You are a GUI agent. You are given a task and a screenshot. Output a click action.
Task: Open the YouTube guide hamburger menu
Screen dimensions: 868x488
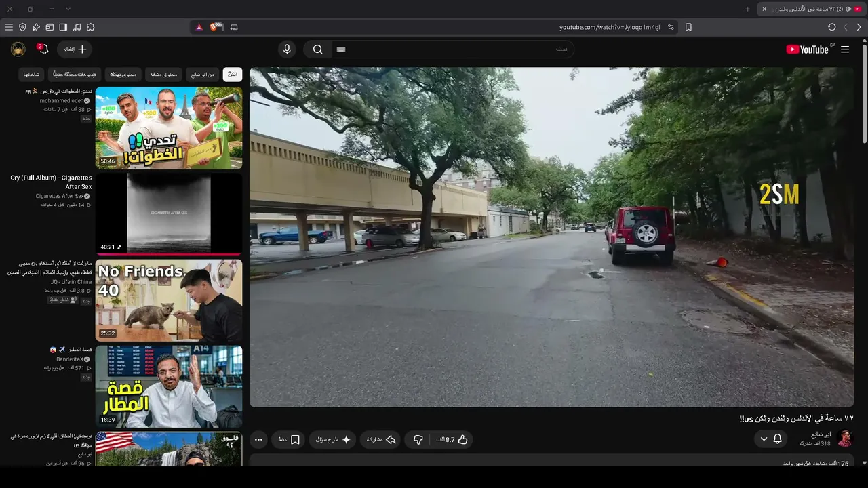click(x=845, y=49)
